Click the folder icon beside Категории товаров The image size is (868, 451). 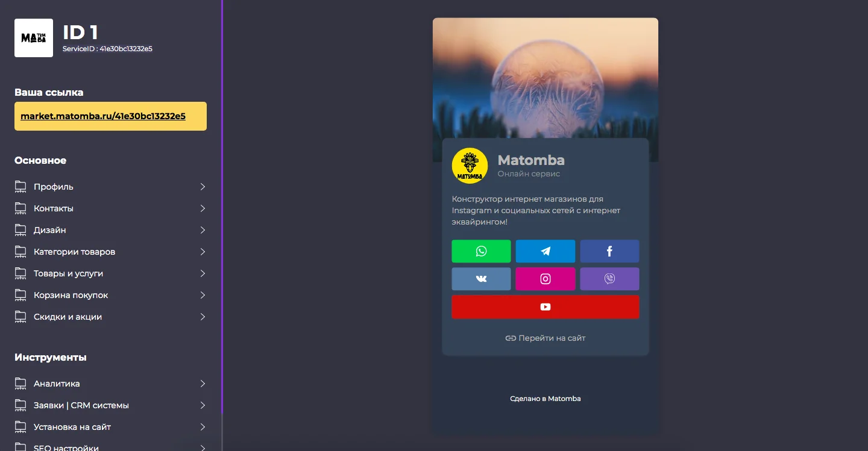pos(21,252)
